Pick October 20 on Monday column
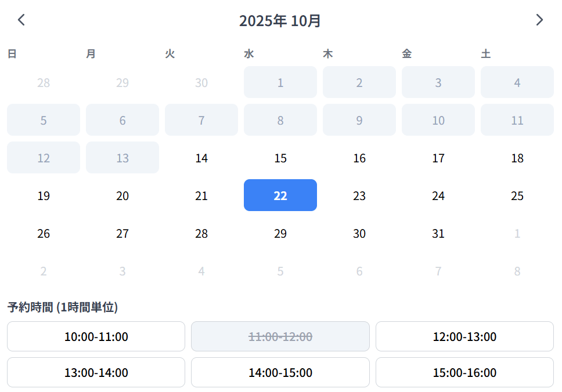This screenshot has width=562, height=392. [x=123, y=195]
